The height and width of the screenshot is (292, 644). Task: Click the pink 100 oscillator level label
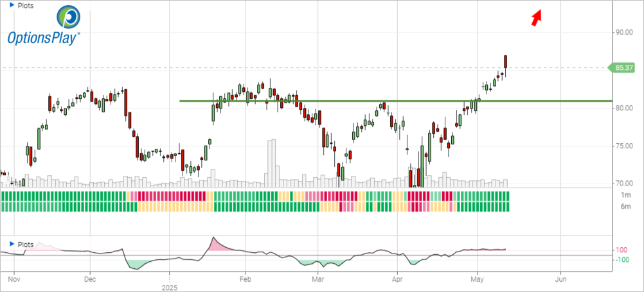coord(620,250)
